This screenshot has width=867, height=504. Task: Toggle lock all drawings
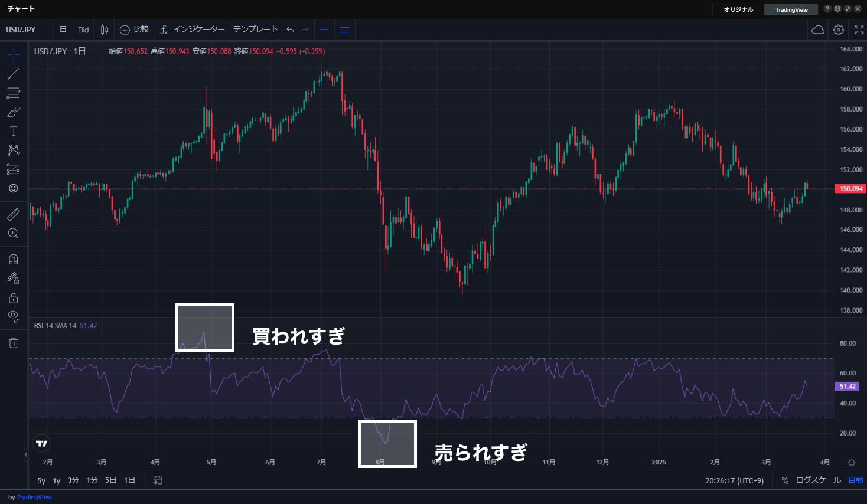tap(14, 298)
